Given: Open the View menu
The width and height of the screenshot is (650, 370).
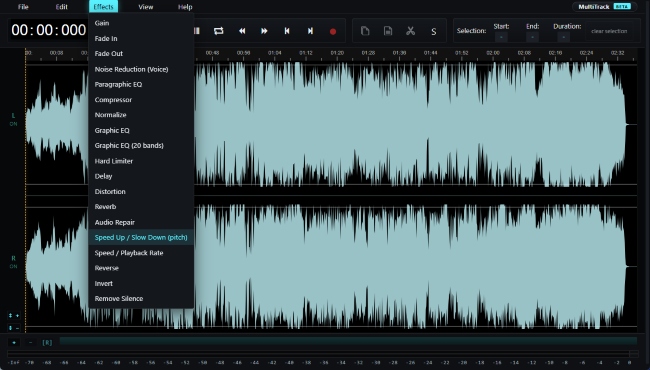Looking at the screenshot, I should tap(146, 7).
